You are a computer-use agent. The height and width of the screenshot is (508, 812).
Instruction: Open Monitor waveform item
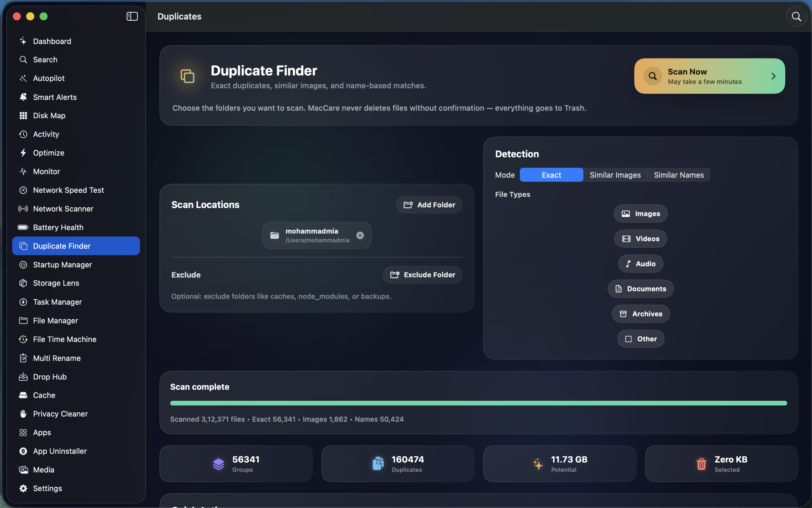click(x=76, y=171)
